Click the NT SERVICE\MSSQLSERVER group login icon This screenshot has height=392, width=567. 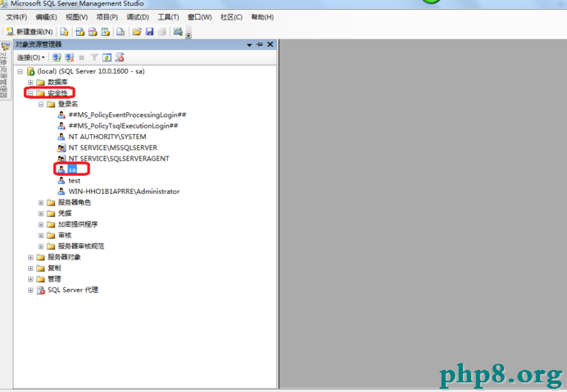pyautogui.click(x=61, y=148)
